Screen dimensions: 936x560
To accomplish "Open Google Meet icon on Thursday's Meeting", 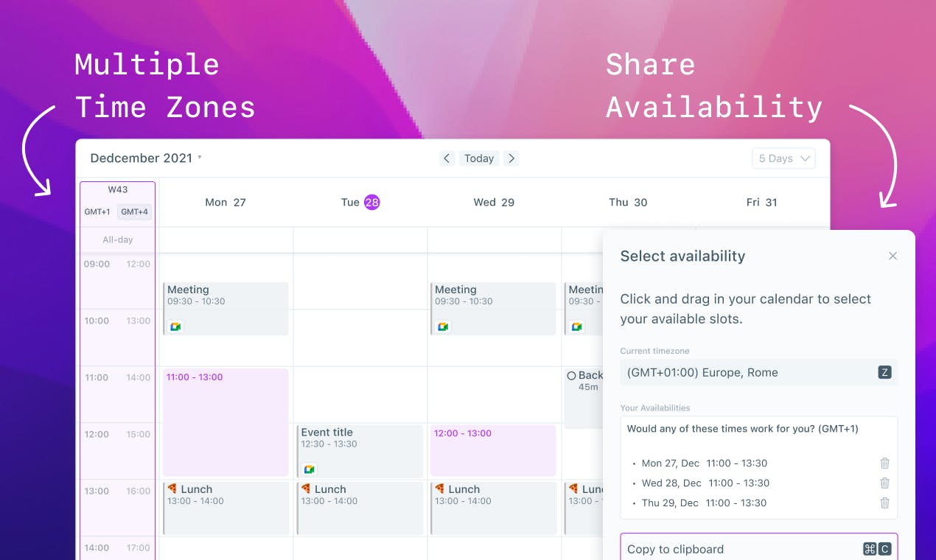I will click(577, 326).
